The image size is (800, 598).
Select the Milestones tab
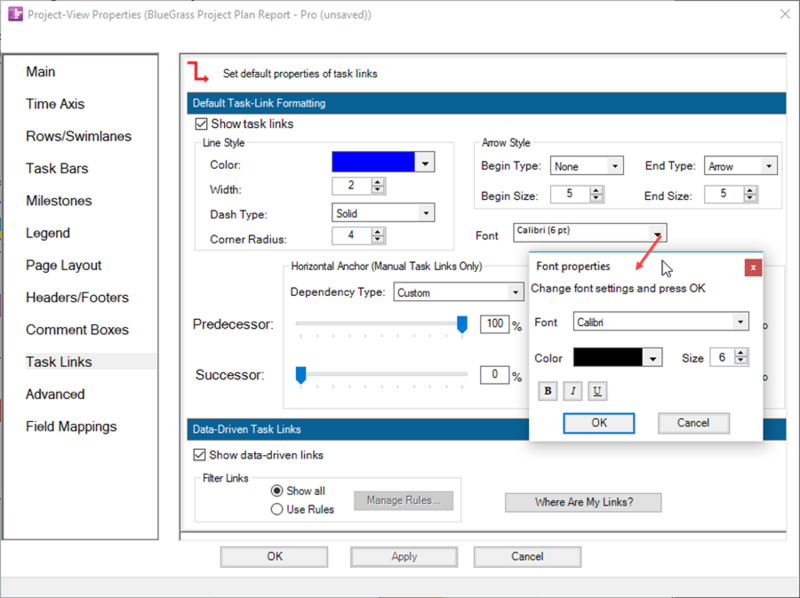(59, 201)
